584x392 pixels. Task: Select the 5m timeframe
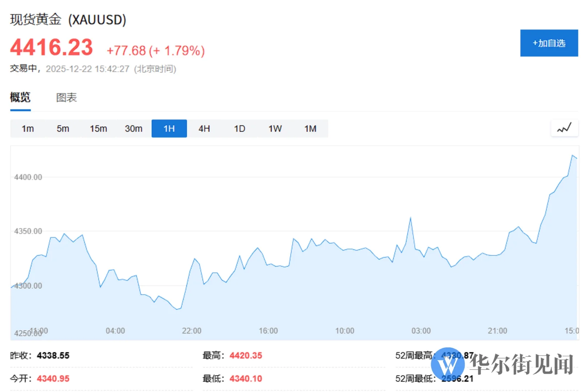(x=63, y=128)
